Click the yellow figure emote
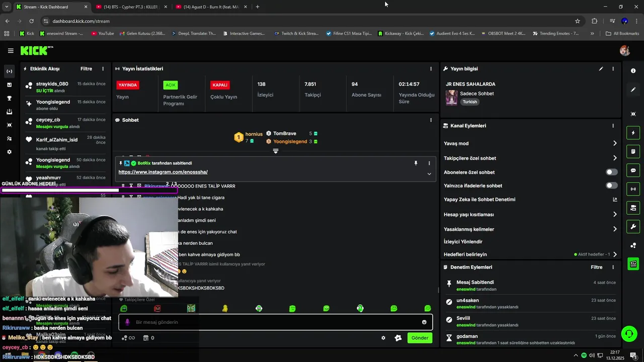 point(225,308)
